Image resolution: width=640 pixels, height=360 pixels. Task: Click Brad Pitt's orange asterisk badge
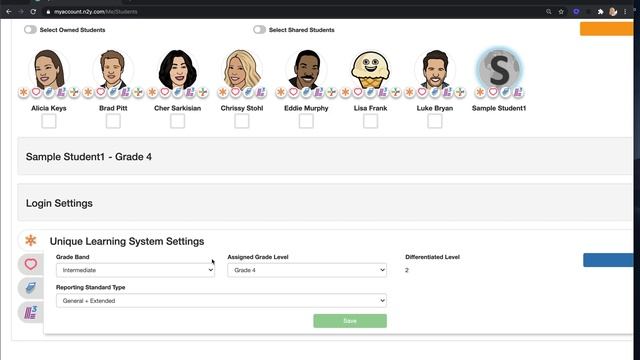(88, 92)
